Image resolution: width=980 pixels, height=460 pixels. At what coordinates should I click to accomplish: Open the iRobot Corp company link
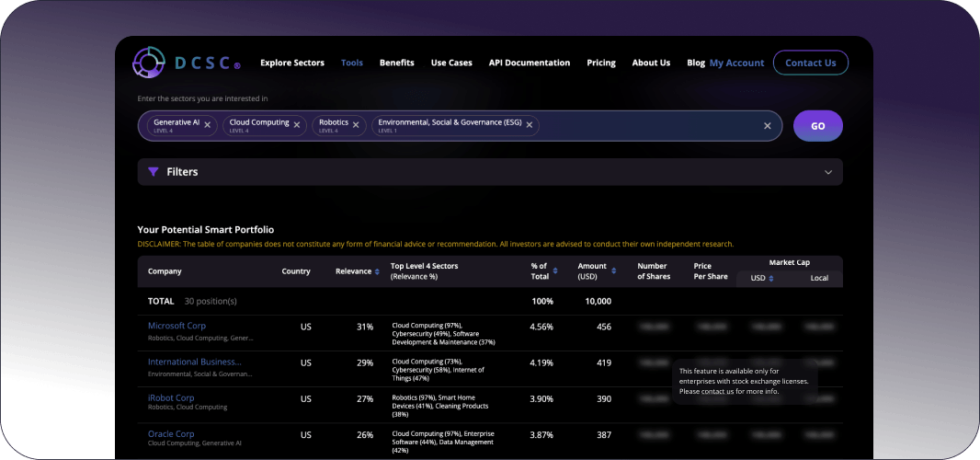click(x=171, y=397)
